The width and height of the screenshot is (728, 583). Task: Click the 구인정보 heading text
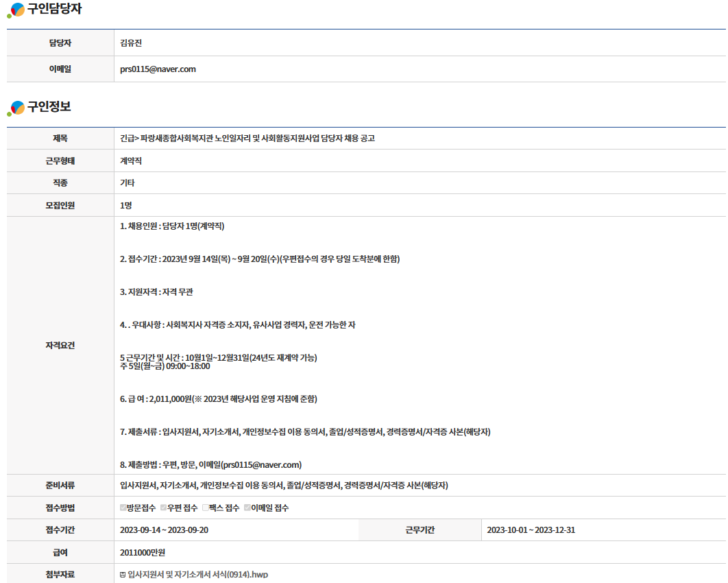[49, 107]
